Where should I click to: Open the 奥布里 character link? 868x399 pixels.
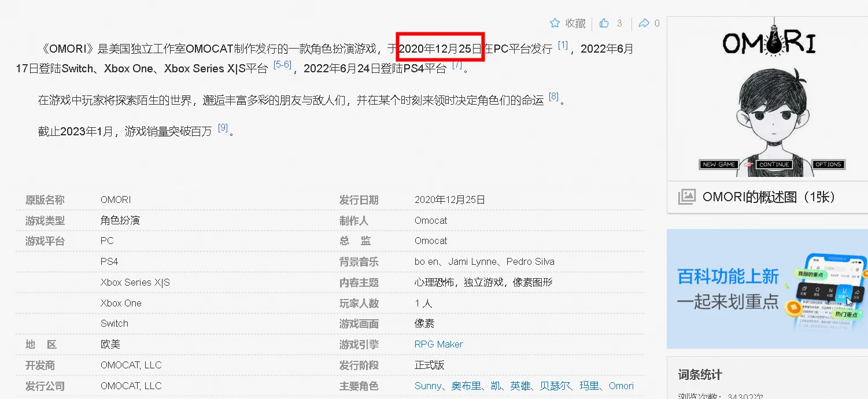click(x=466, y=386)
